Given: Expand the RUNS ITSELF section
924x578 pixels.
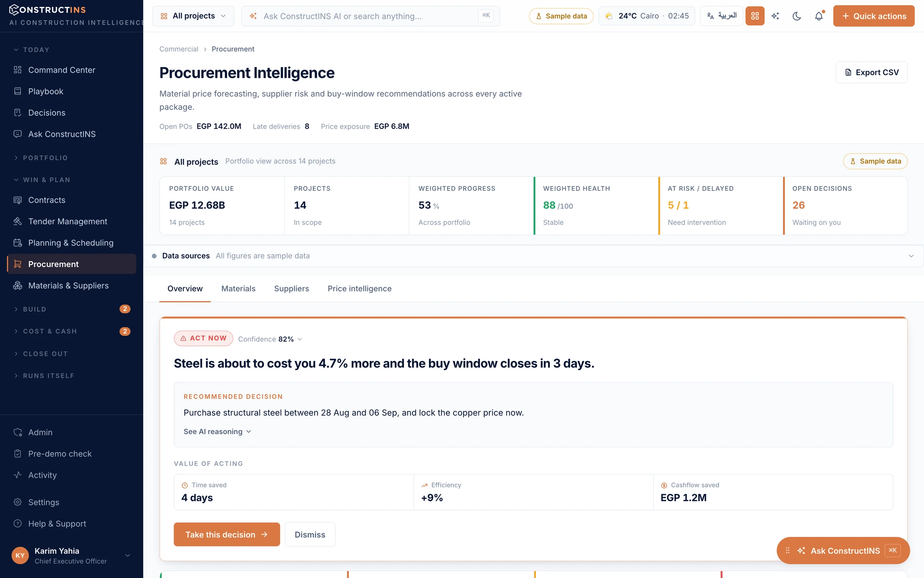Looking at the screenshot, I should click(x=45, y=376).
